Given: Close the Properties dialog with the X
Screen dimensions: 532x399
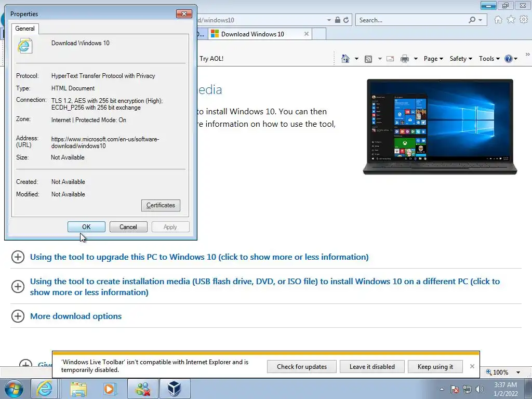Looking at the screenshot, I should (184, 14).
